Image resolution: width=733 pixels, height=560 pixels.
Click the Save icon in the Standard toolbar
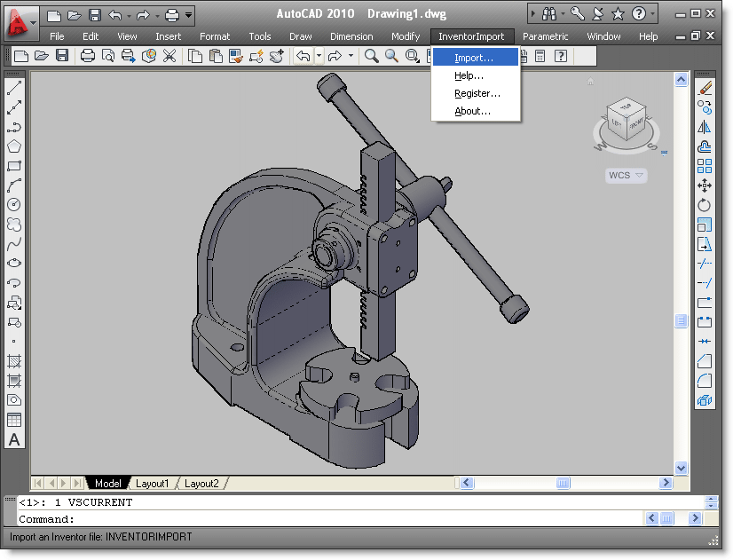62,56
